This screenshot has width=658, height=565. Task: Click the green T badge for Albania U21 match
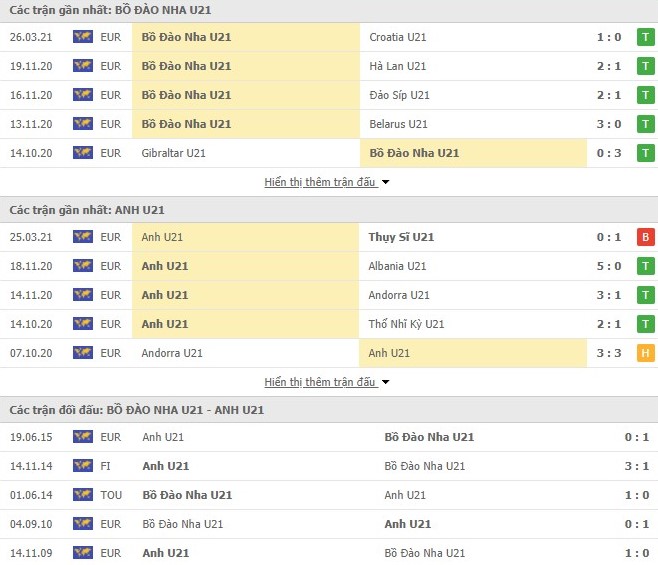pyautogui.click(x=646, y=266)
